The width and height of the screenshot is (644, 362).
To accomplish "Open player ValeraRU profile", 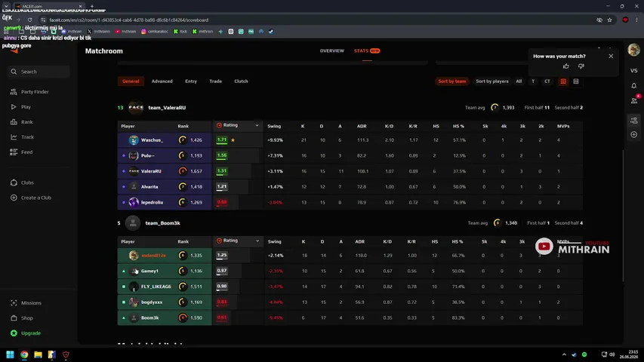I will tap(151, 171).
